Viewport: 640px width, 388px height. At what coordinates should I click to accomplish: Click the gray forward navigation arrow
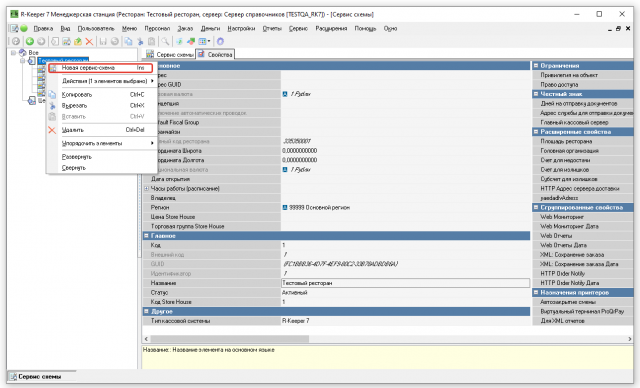pyautogui.click(x=41, y=41)
